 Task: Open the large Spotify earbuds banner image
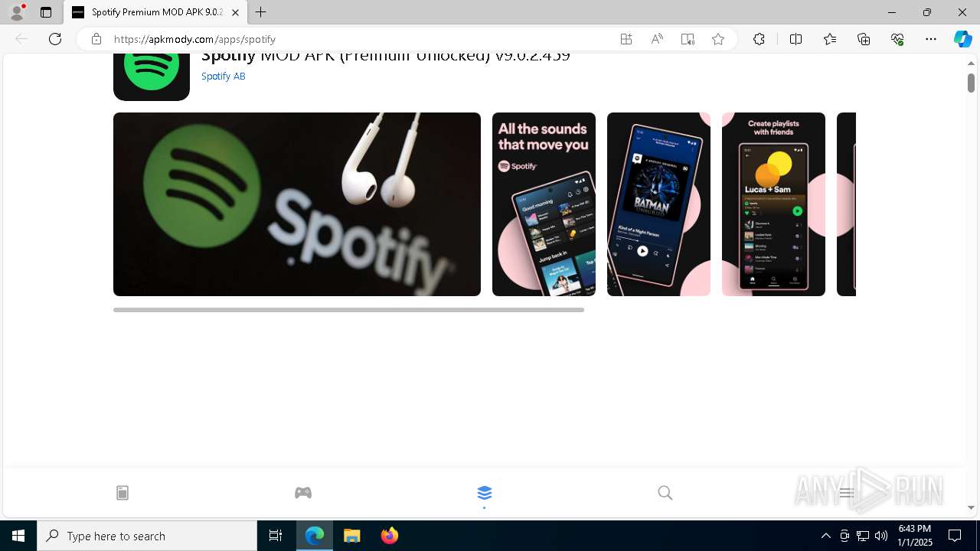tap(297, 204)
